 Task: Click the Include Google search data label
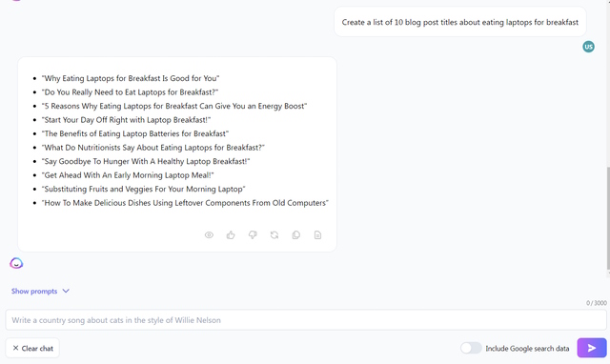click(x=527, y=349)
